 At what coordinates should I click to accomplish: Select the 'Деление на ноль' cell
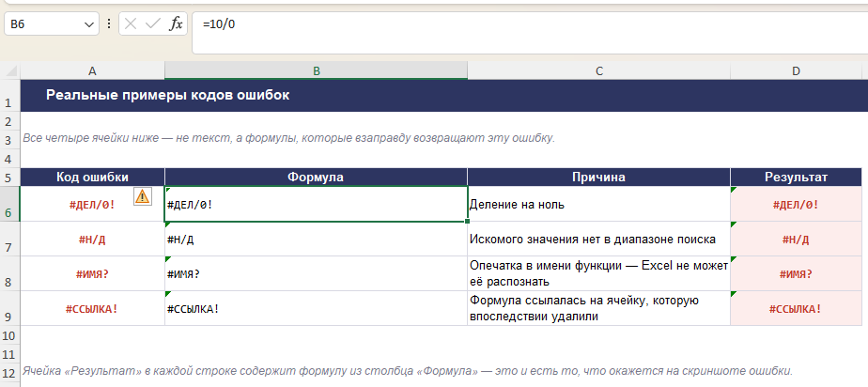(599, 204)
